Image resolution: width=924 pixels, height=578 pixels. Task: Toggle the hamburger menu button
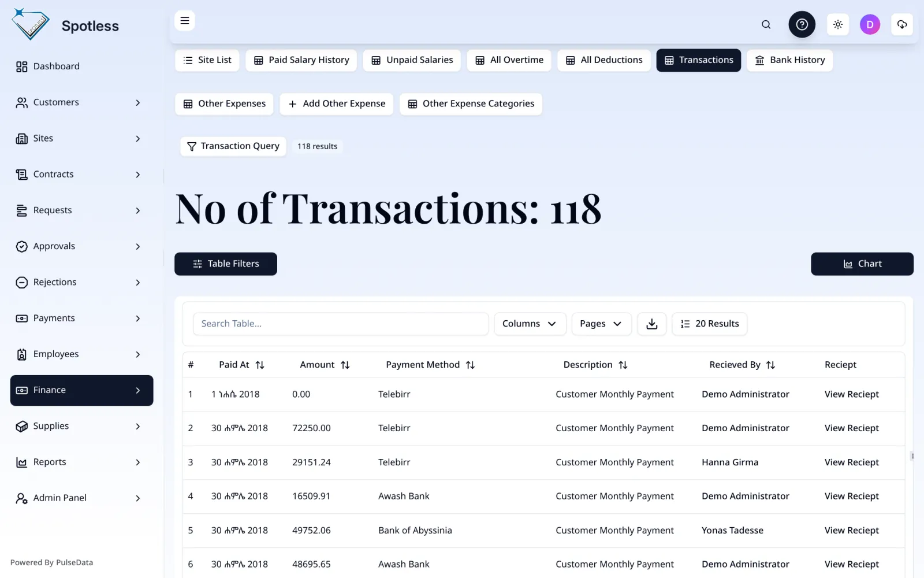185,21
